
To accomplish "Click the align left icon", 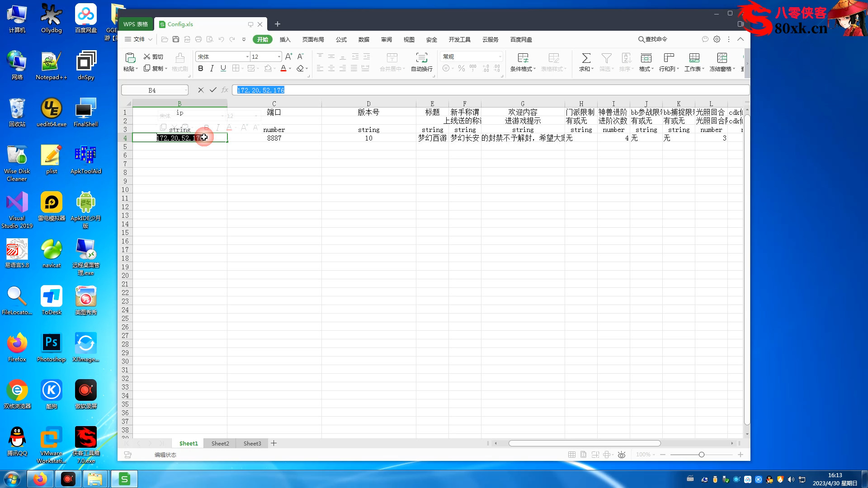I will (320, 68).
